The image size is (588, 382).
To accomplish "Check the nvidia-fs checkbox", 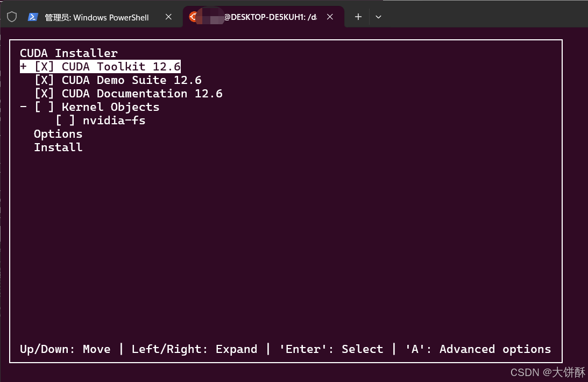I will coord(65,121).
